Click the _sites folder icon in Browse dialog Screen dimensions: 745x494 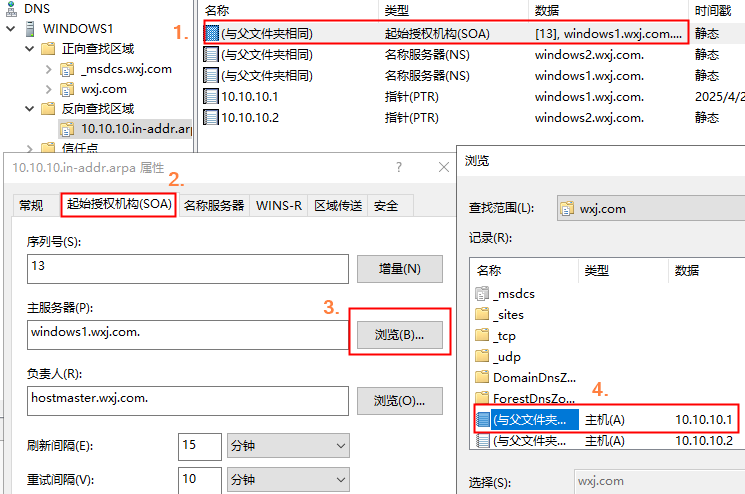coord(482,314)
